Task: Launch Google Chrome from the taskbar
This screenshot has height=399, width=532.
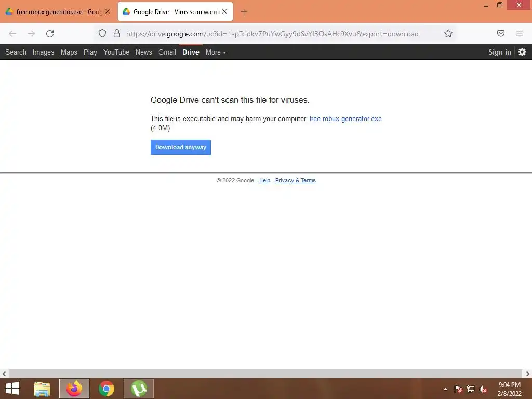Action: (x=107, y=389)
